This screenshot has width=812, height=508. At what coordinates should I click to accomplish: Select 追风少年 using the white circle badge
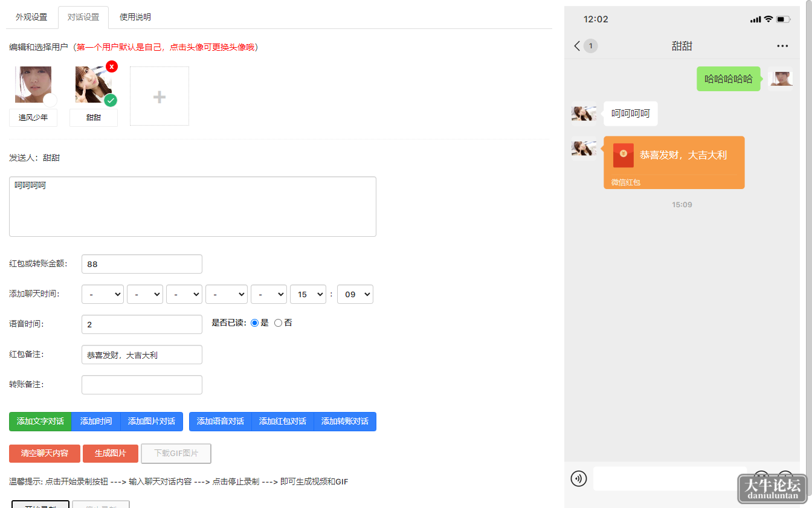(50, 100)
